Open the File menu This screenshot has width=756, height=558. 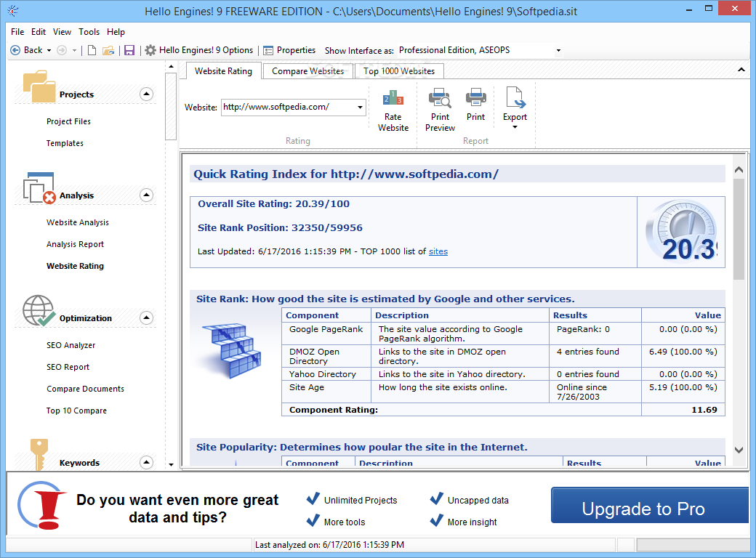tap(17, 32)
